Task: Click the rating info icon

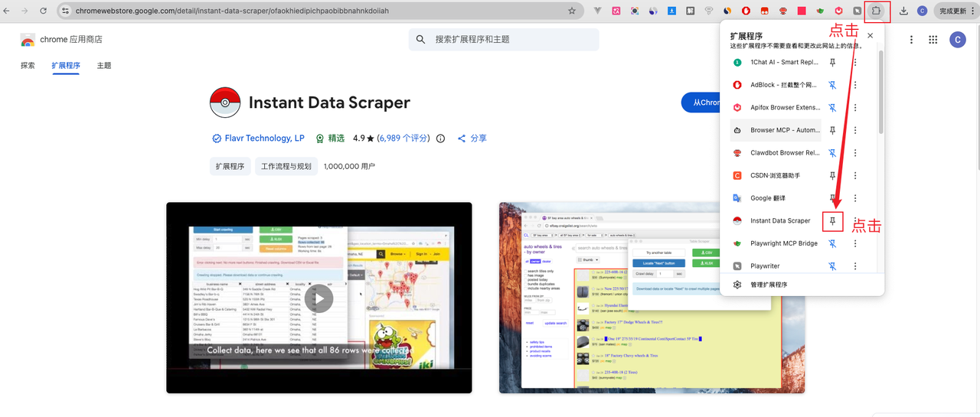Action: (440, 138)
